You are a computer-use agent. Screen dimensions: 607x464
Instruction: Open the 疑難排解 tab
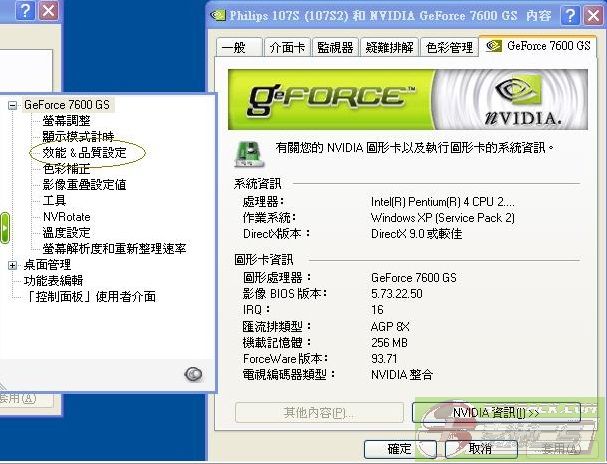388,47
